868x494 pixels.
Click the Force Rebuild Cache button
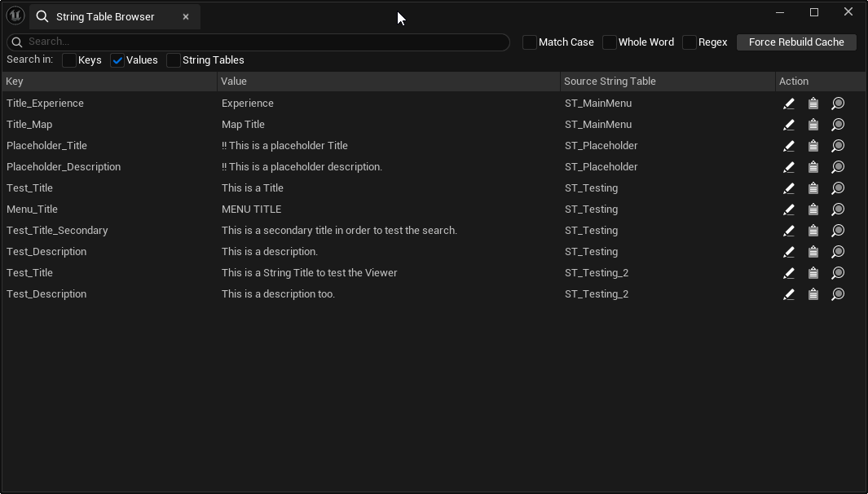click(796, 42)
